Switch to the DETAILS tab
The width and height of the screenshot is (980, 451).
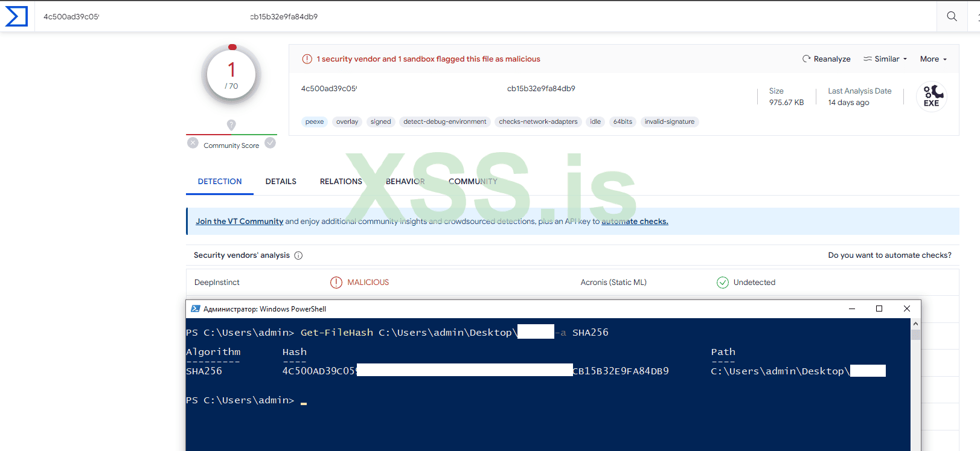[x=281, y=181]
